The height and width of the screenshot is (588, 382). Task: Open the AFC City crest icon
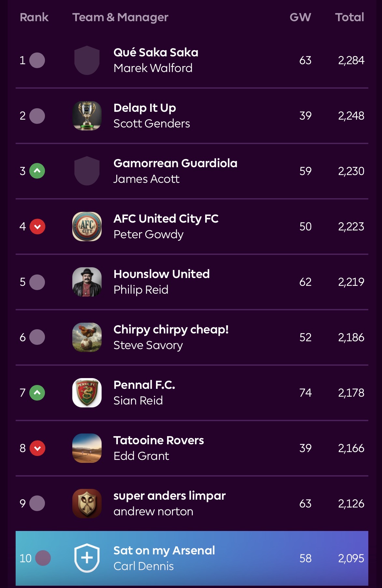click(x=87, y=227)
